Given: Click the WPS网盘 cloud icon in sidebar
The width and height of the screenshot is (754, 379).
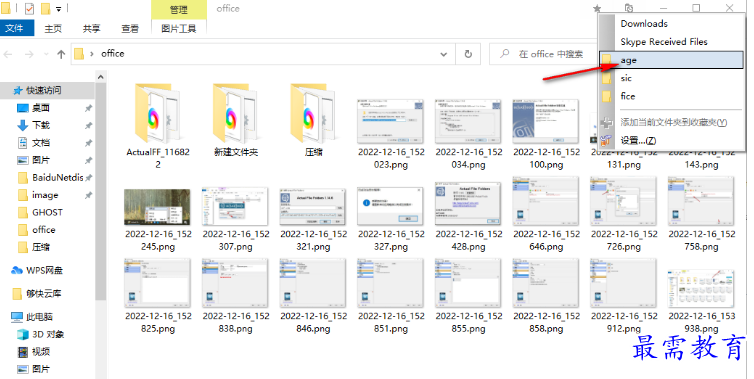Looking at the screenshot, I should coord(17,270).
